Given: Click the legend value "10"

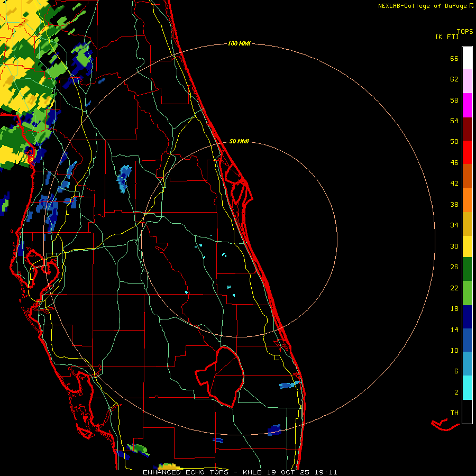Looking at the screenshot, I should [454, 351].
